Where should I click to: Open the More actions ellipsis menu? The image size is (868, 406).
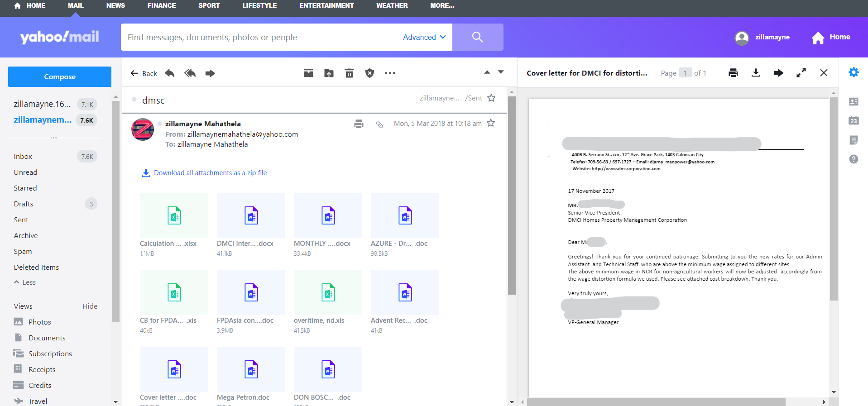(390, 73)
